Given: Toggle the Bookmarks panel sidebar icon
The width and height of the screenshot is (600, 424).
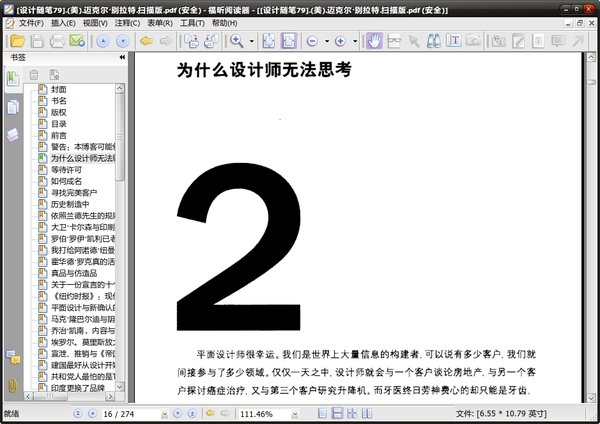Looking at the screenshot, I should pos(13,80).
